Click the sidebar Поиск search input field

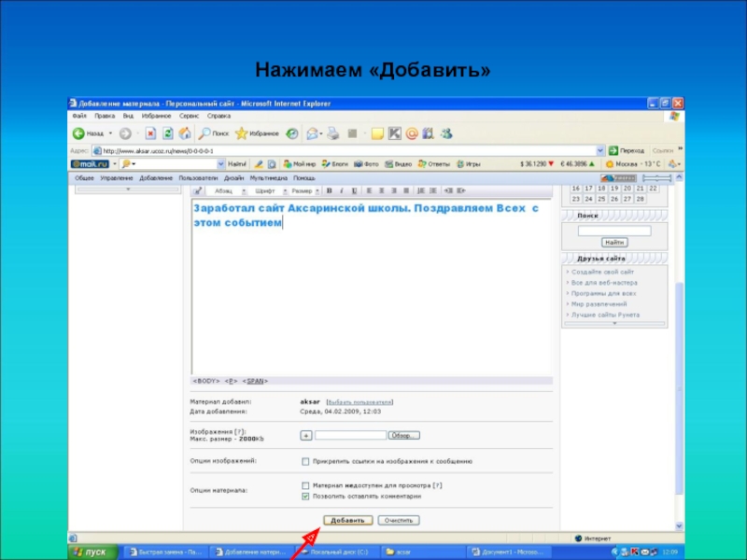tap(613, 230)
